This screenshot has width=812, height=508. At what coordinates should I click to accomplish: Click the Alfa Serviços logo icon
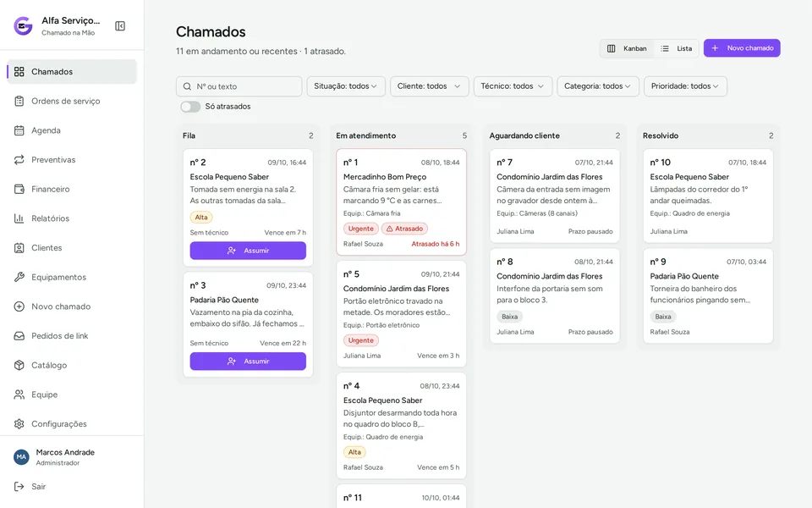pos(23,26)
